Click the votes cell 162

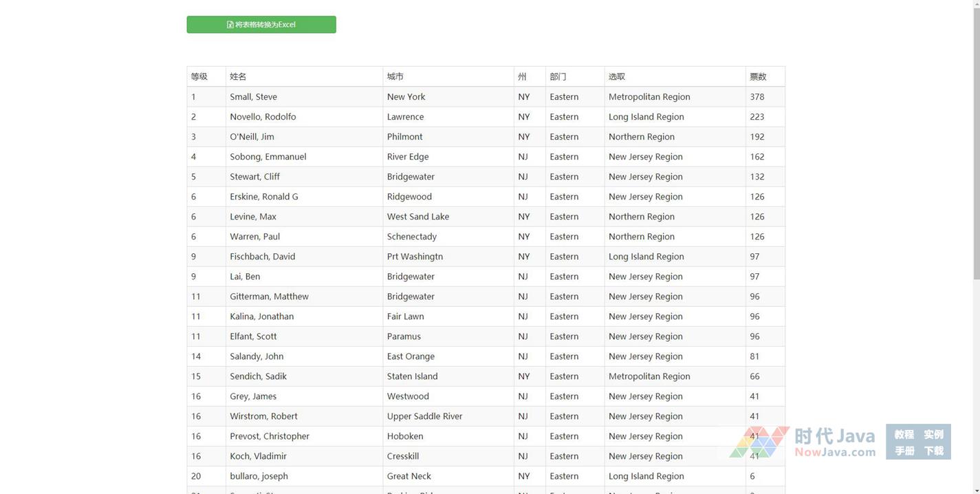pos(765,157)
